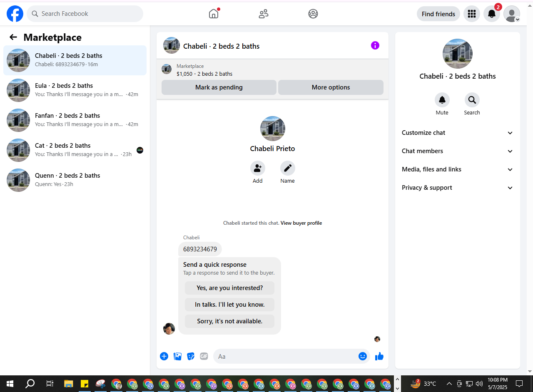Open the weather 33°C taskbar widget
Image resolution: width=533 pixels, height=392 pixels.
(x=423, y=384)
